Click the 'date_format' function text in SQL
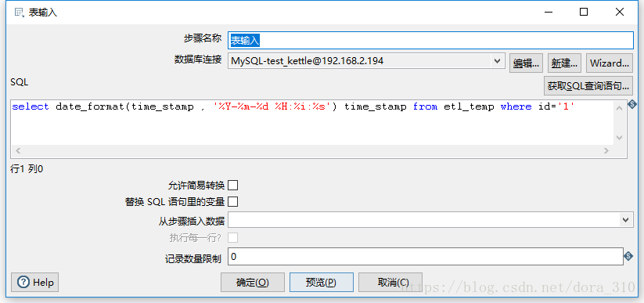 [x=90, y=107]
